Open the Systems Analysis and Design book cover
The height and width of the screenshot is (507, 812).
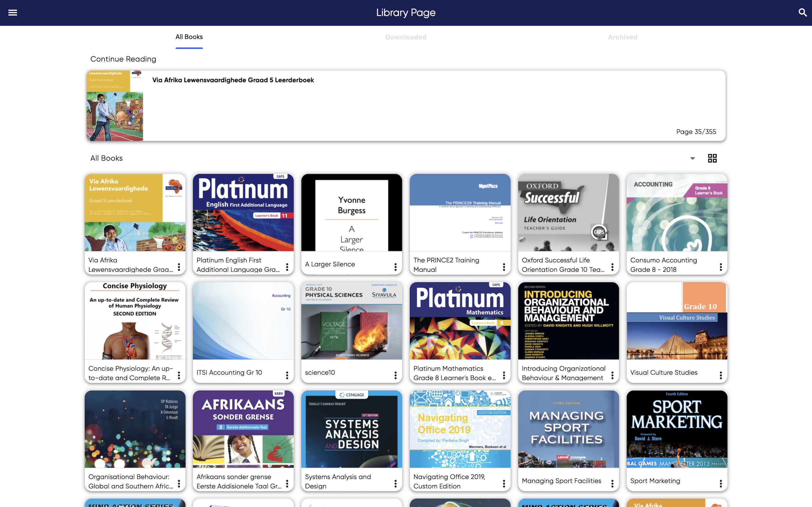coord(351,429)
